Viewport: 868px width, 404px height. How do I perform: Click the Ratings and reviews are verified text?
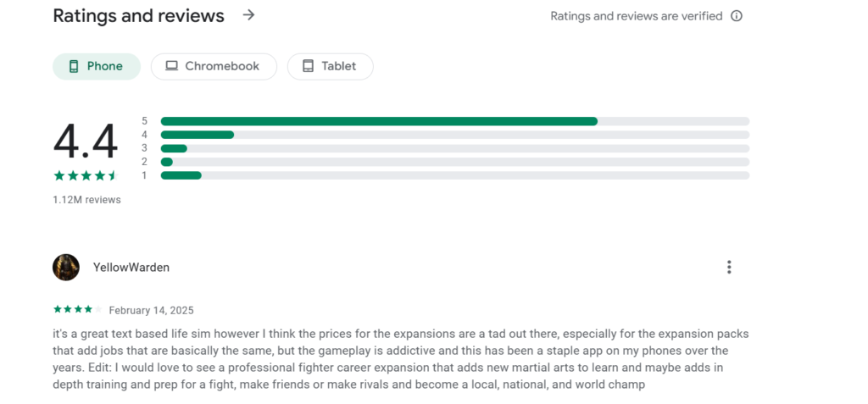point(636,16)
